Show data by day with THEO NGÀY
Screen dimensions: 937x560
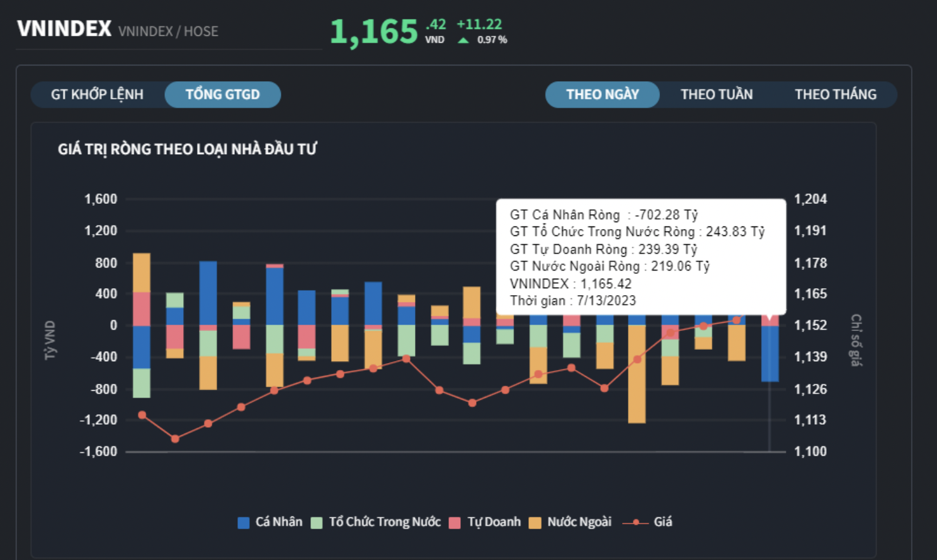tap(602, 94)
